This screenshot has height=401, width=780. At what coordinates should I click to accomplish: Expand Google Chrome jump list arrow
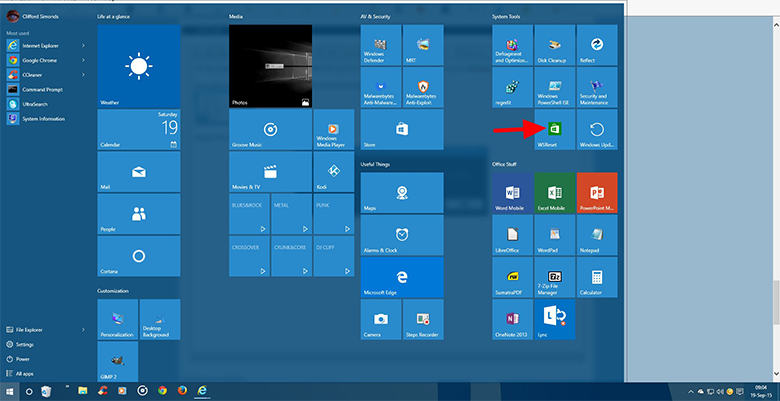coord(83,60)
